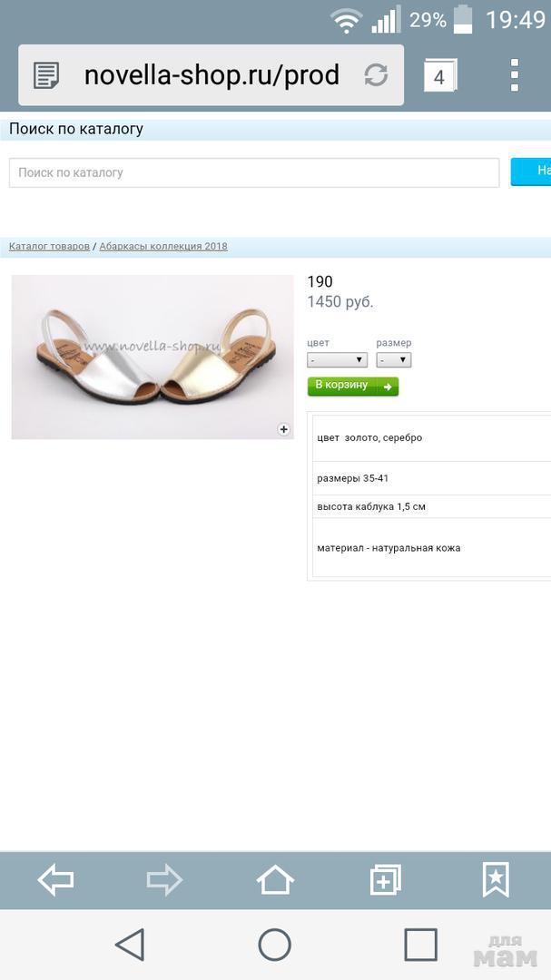Tap Android back navigation triangle
The image size is (551, 980).
point(131,944)
